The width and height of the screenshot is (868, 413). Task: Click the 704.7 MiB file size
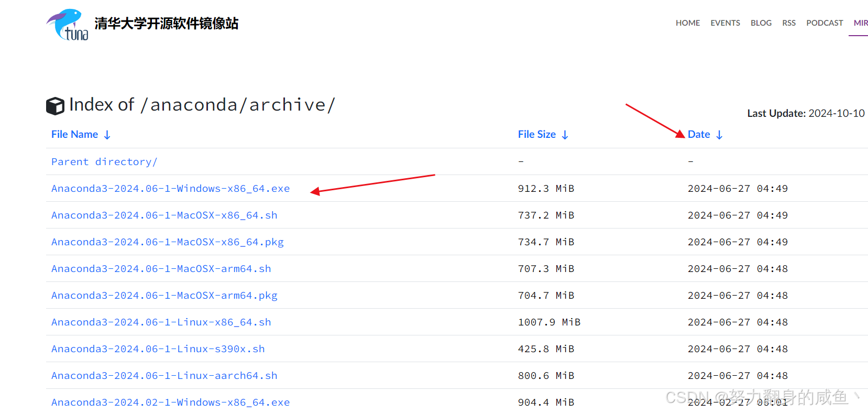[546, 295]
